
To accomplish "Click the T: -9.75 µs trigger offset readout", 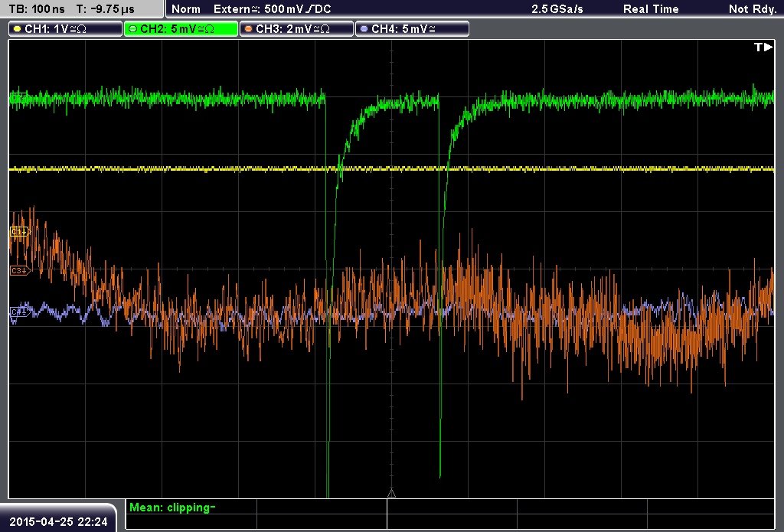I will 106,9.
